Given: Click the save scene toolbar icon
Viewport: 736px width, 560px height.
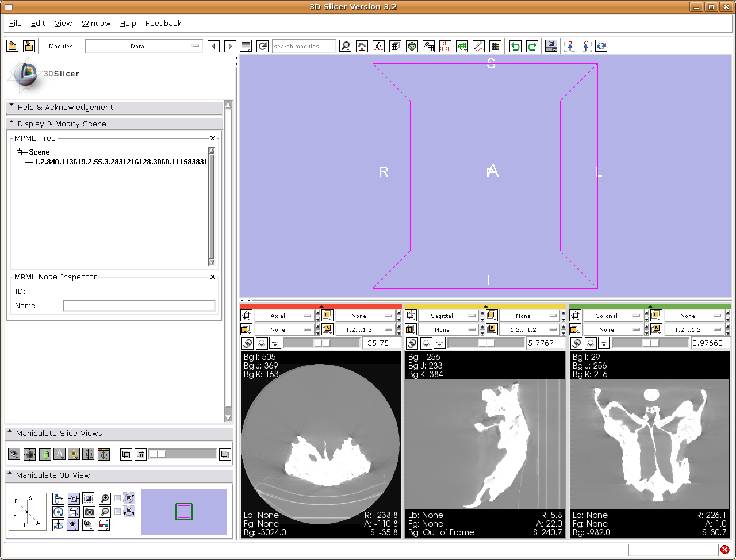Looking at the screenshot, I should click(x=29, y=46).
